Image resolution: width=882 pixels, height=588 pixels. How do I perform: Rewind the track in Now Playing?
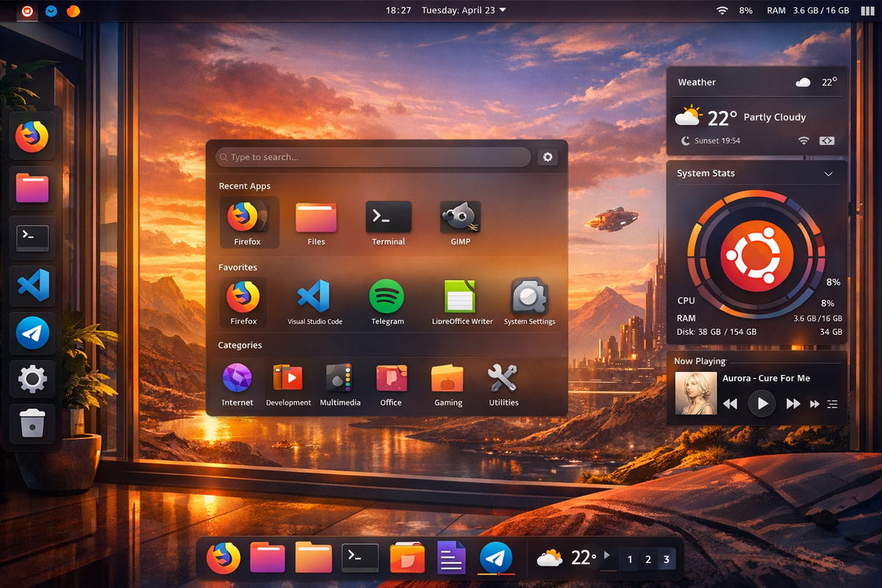coord(730,404)
